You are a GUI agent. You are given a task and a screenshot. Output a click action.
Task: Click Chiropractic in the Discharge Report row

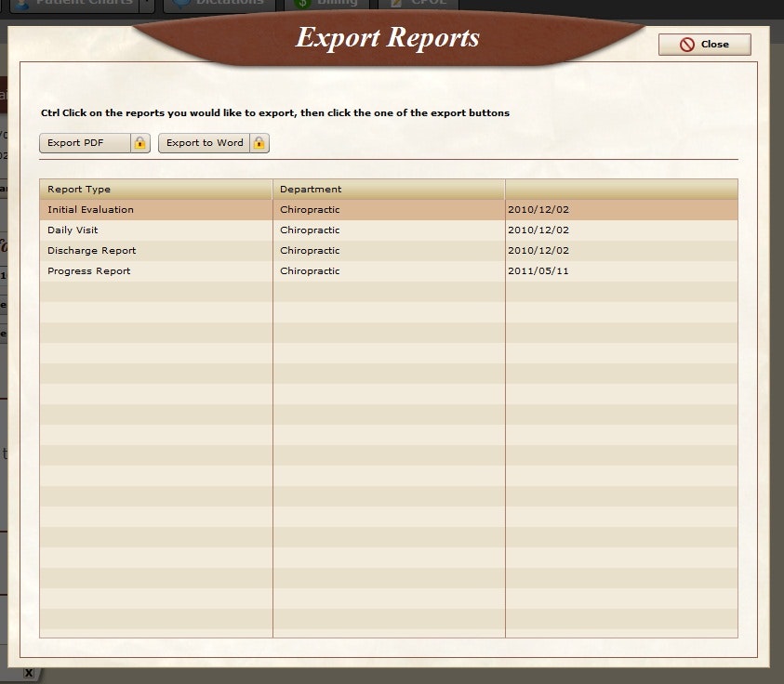(x=310, y=251)
